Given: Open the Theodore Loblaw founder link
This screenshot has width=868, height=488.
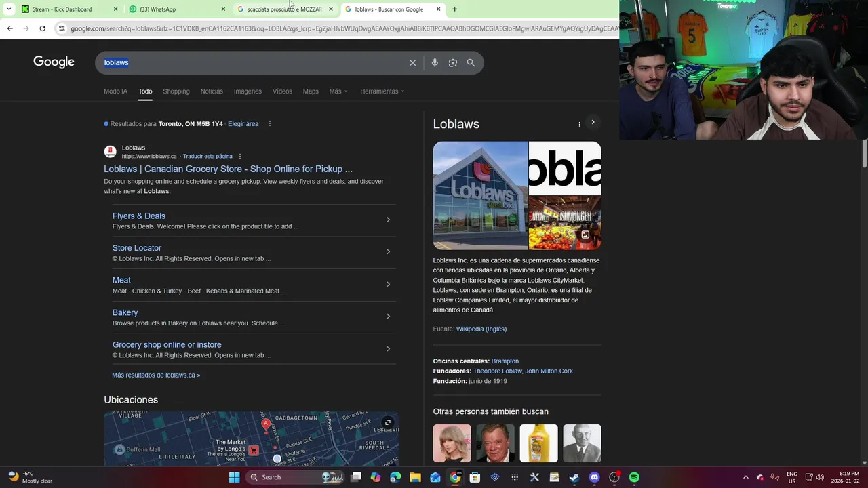Looking at the screenshot, I should (498, 371).
